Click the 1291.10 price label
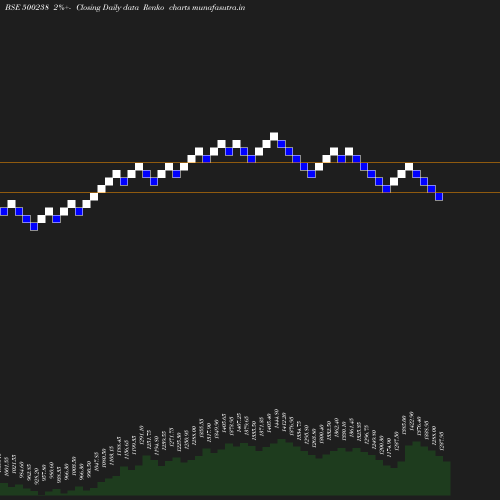The height and width of the screenshot is (500, 500). click(x=141, y=435)
